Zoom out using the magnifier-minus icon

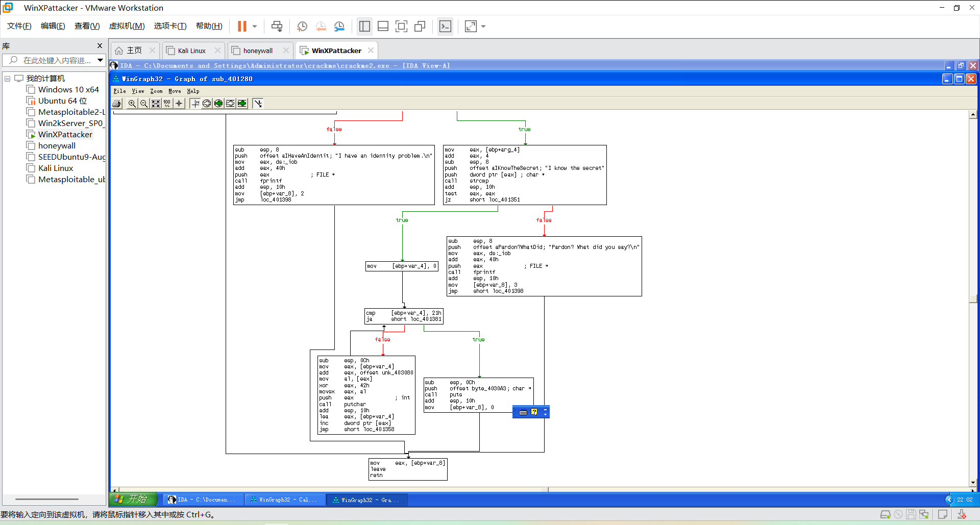pos(144,104)
